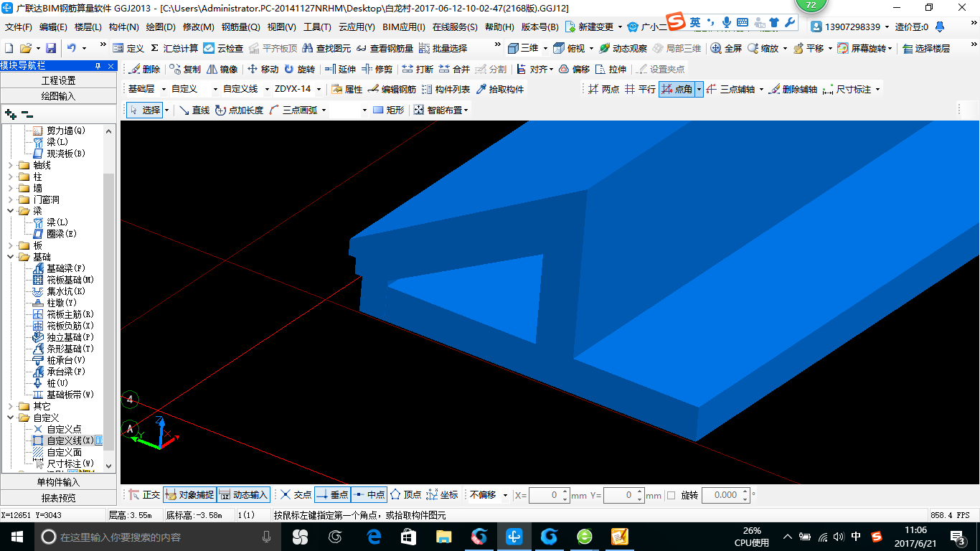Toggle 动态输入 dynamic input
The image size is (980, 551).
[243, 495]
